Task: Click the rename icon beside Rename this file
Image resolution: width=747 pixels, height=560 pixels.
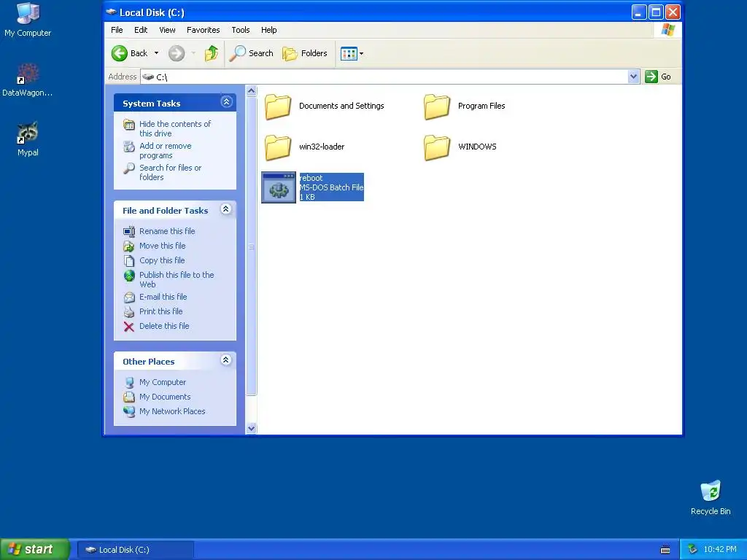Action: tap(129, 231)
